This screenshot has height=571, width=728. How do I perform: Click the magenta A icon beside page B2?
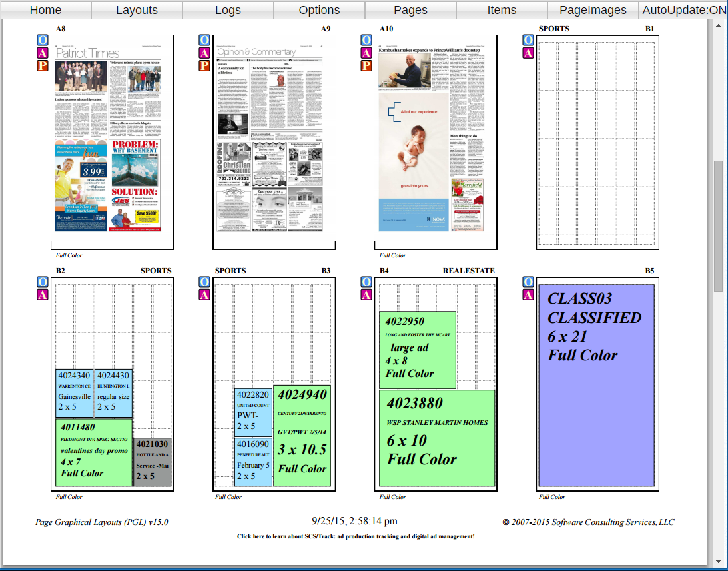click(43, 294)
